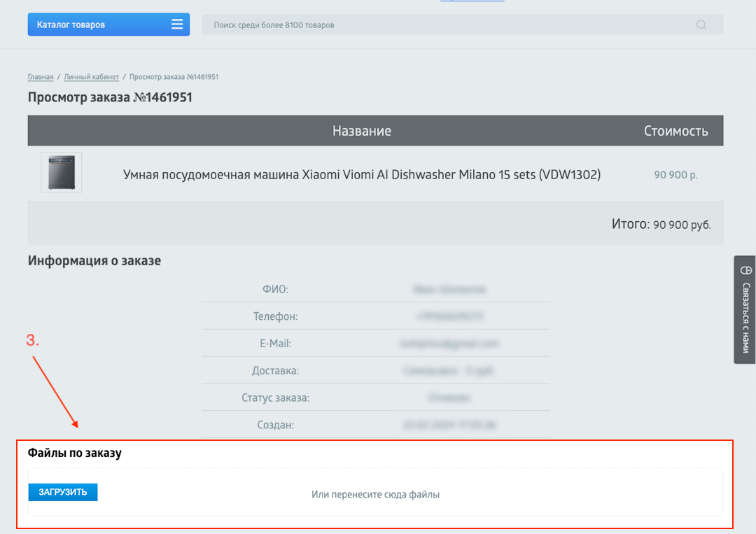
Task: Click the Телефон: row label
Action: [x=275, y=316]
